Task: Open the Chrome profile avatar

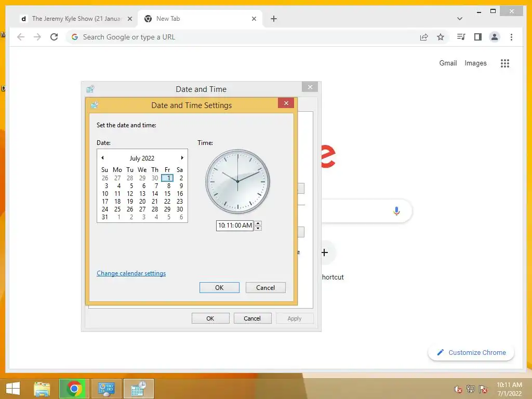Action: 495,37
